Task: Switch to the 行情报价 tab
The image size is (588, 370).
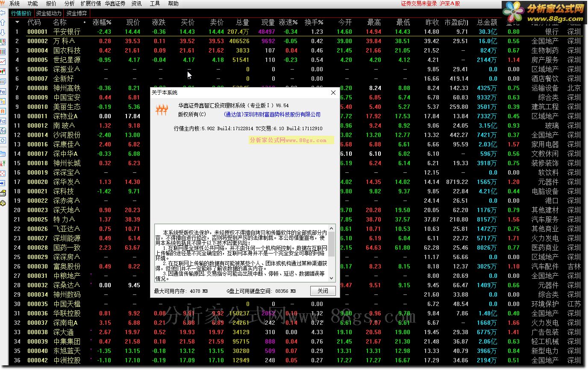Action: point(21,13)
